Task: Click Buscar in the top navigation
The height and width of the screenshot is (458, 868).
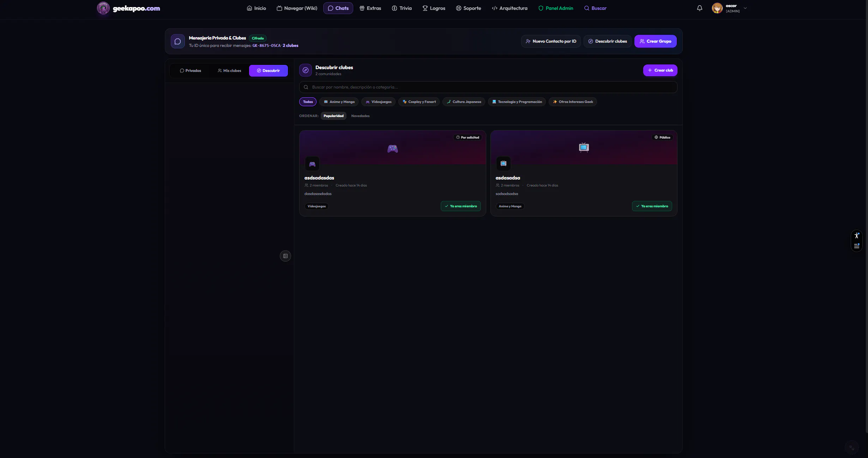Action: (x=595, y=8)
